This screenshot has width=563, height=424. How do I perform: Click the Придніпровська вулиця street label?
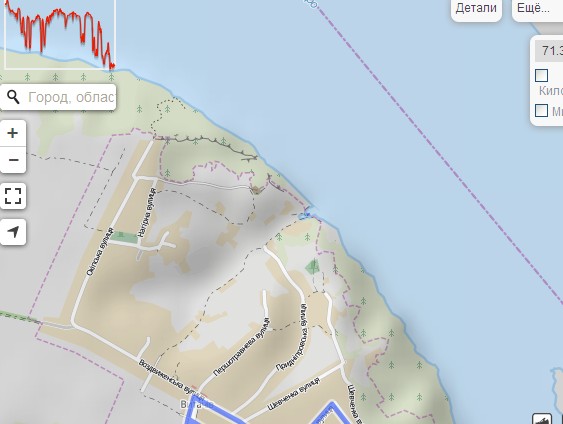click(292, 337)
